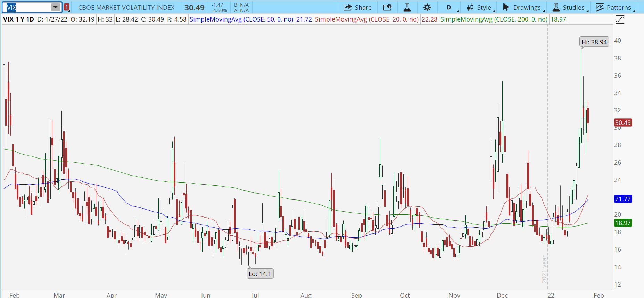This screenshot has height=298, width=644.
Task: Click the green 18.97 SMA value bubble
Action: pos(623,223)
